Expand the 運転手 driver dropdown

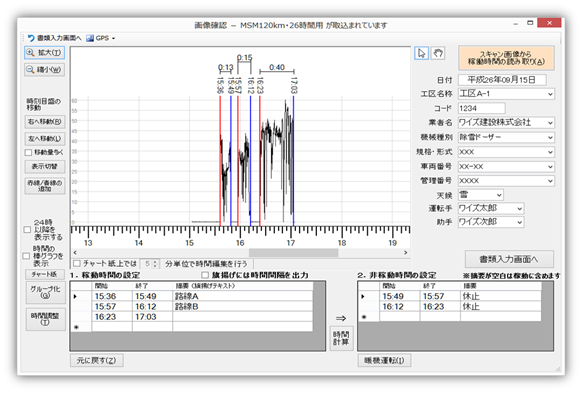520,209
